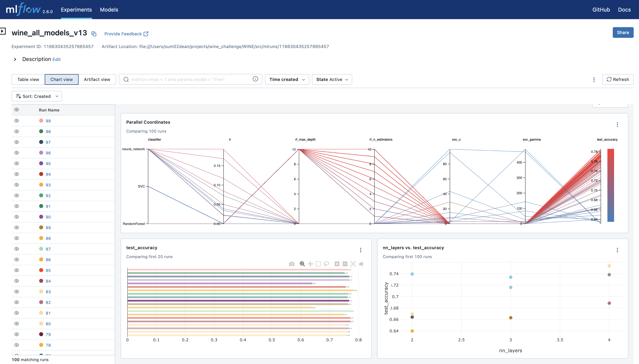Open the Experiments tab
This screenshot has height=364, width=639.
[76, 10]
